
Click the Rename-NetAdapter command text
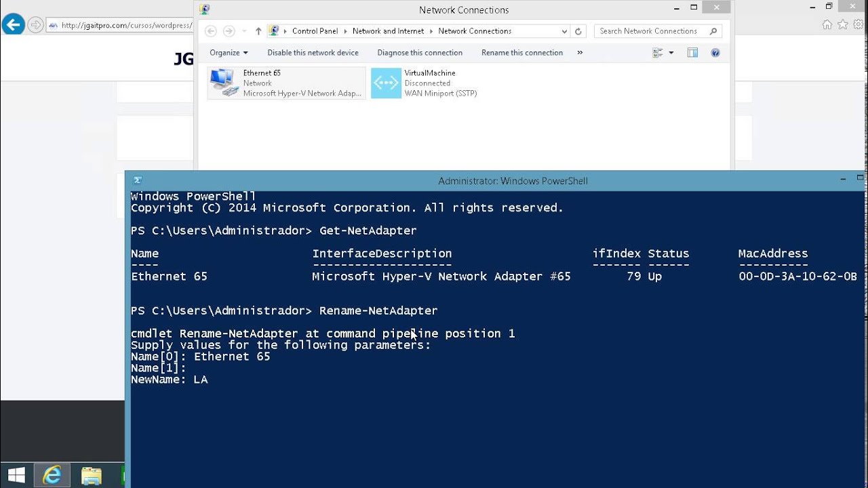click(378, 310)
